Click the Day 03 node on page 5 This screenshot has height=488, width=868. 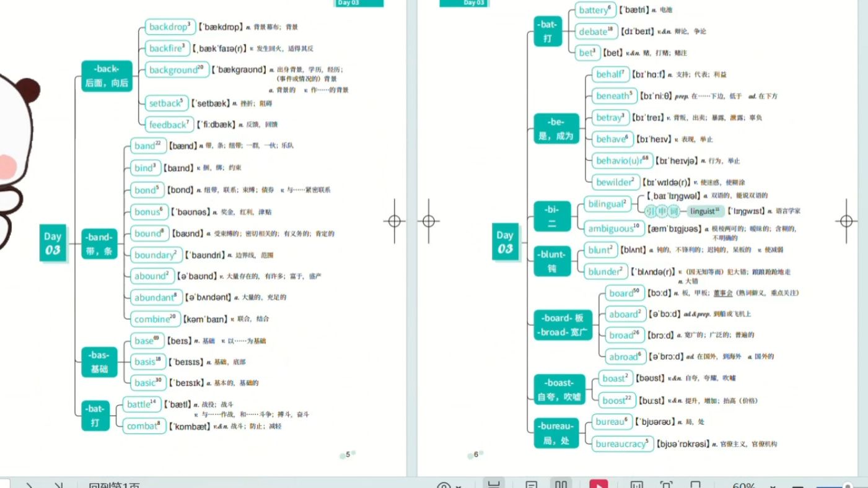pyautogui.click(x=53, y=243)
